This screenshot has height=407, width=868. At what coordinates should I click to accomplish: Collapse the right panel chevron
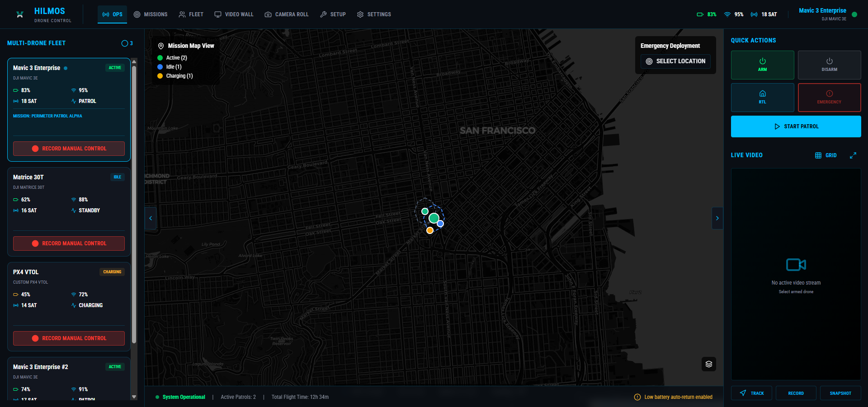[x=717, y=218]
